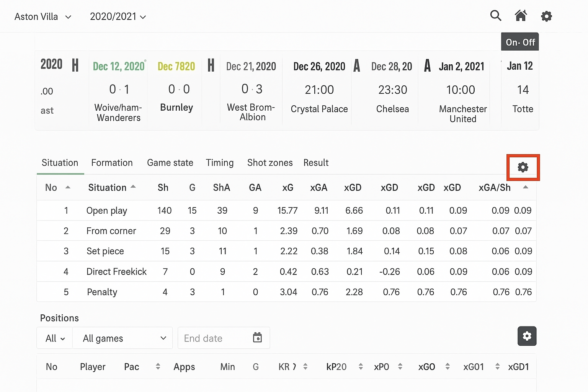Open the top-right settings gear
Screen dimensions: 588x392
click(546, 16)
